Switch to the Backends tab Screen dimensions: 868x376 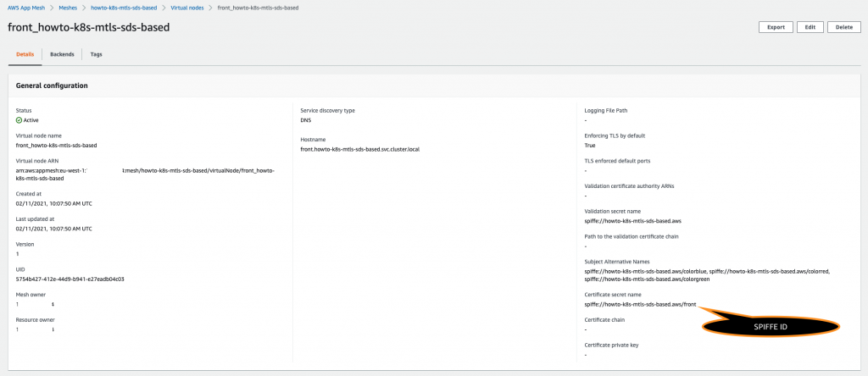[62, 55]
